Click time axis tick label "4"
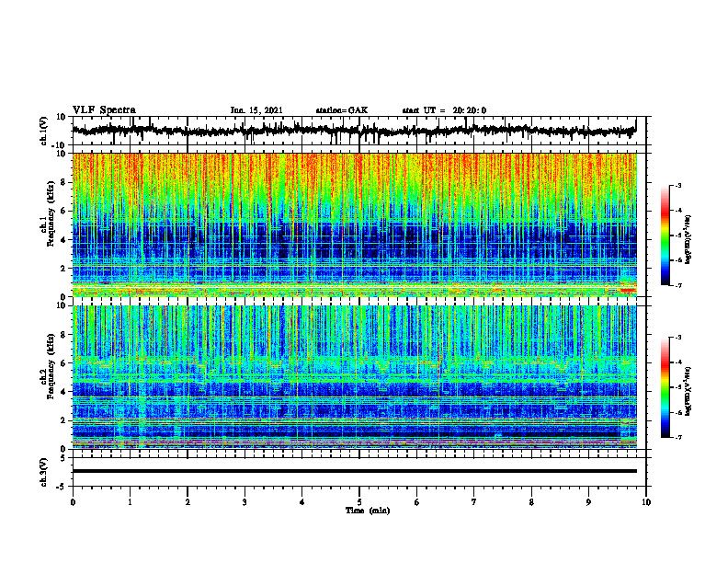 [x=302, y=502]
